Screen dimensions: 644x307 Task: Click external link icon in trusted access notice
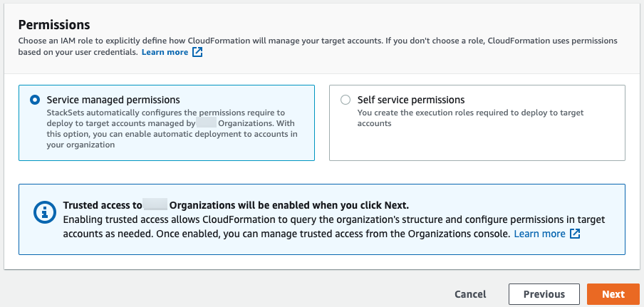pos(575,234)
